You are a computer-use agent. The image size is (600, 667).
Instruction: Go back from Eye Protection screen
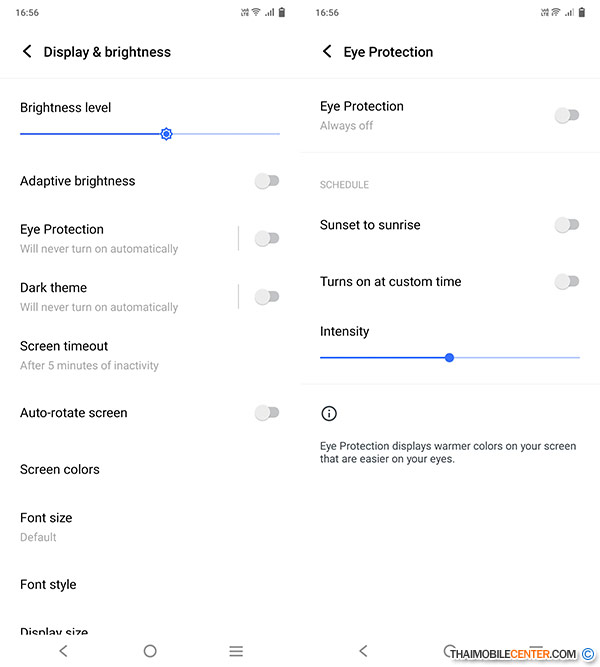tap(327, 52)
